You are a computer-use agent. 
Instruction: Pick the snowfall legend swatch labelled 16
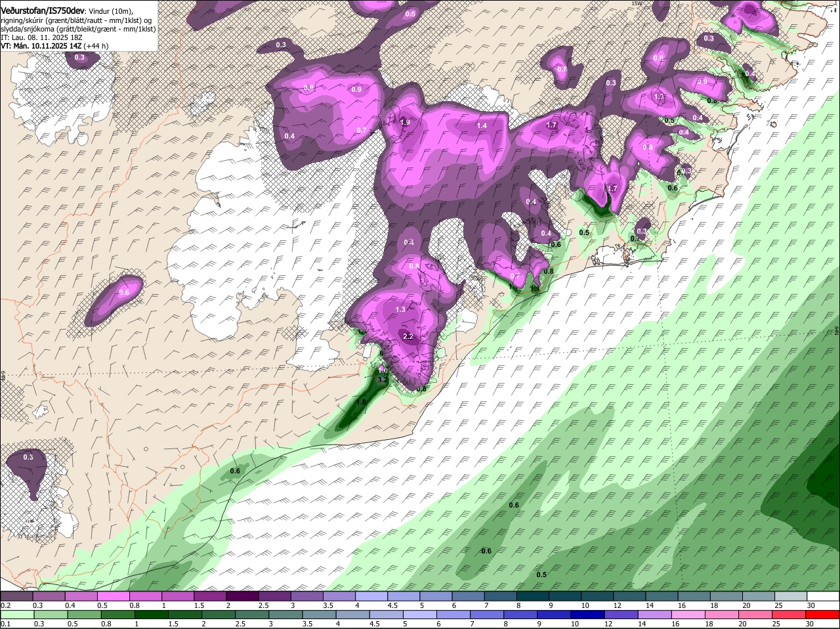pos(693,596)
